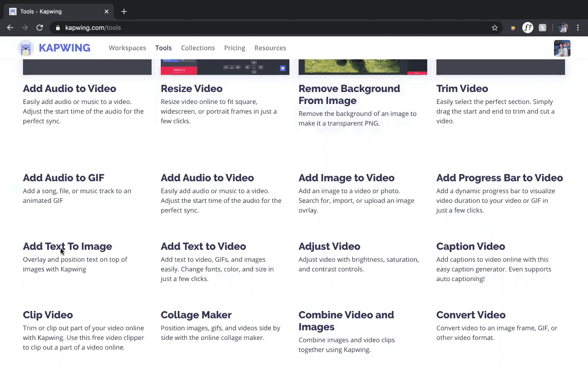This screenshot has height=368, width=588.
Task: Open the Add Text to Video tool
Action: click(x=204, y=246)
